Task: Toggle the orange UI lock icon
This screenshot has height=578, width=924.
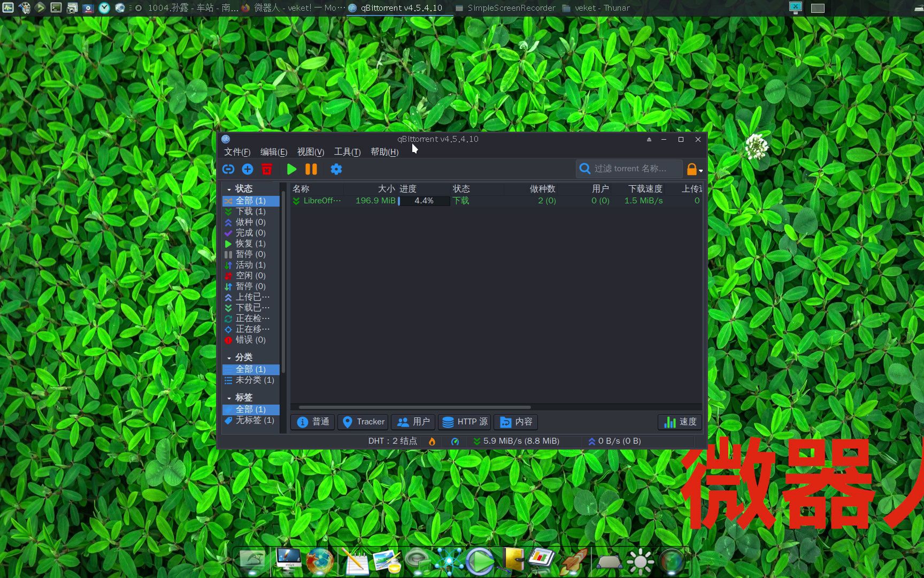Action: click(x=692, y=169)
